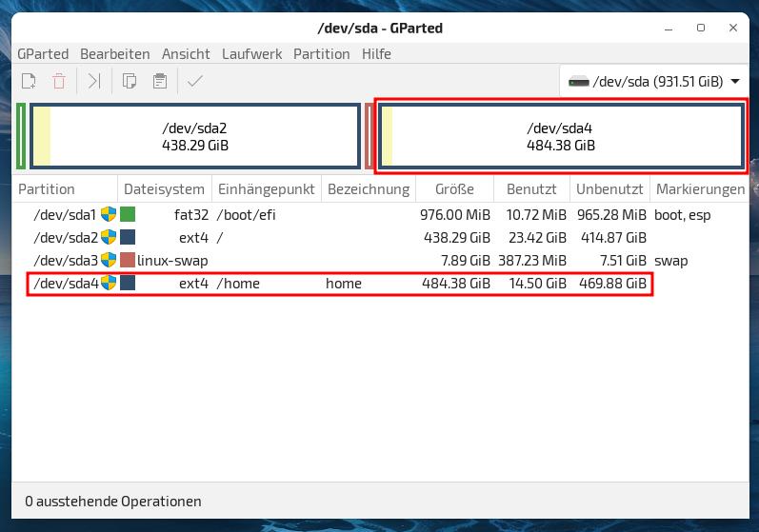759x532 pixels.
Task: Click the resize/move partition toolbar icon
Action: 93,82
